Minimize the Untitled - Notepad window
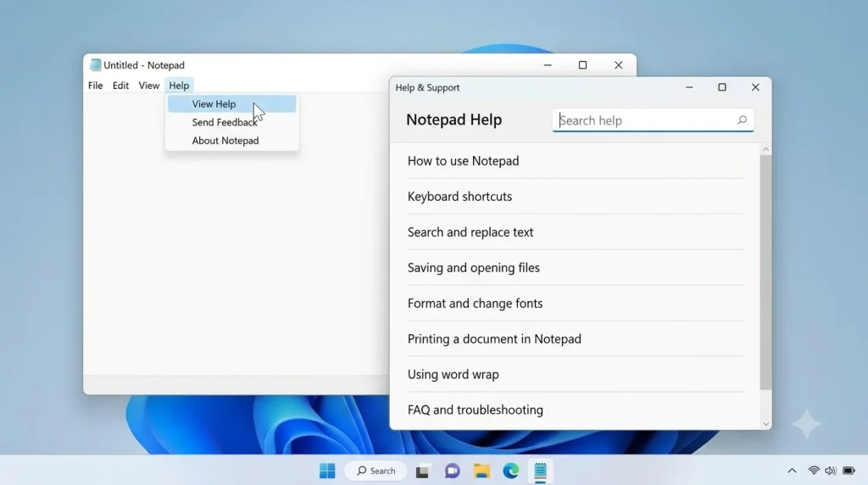 (x=548, y=64)
